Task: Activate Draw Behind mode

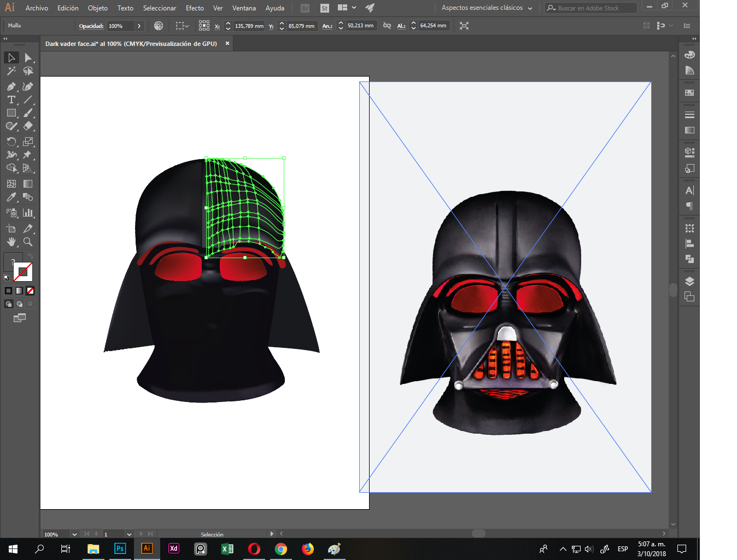Action: (x=20, y=304)
